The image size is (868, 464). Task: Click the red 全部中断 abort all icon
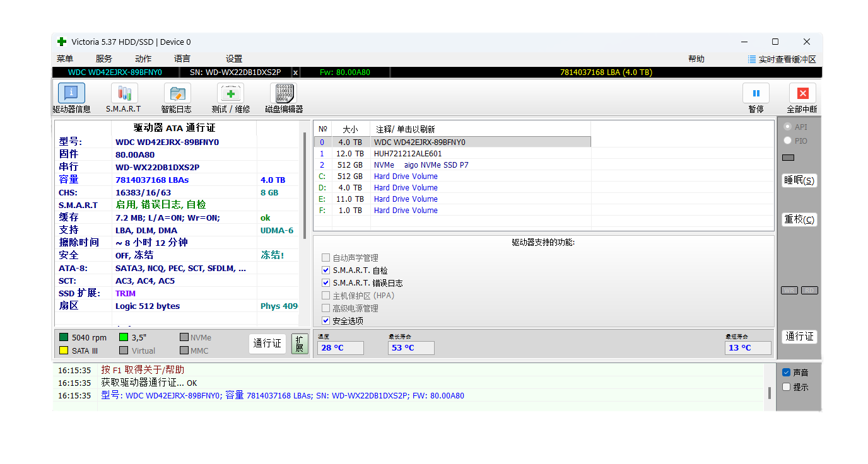tap(802, 93)
